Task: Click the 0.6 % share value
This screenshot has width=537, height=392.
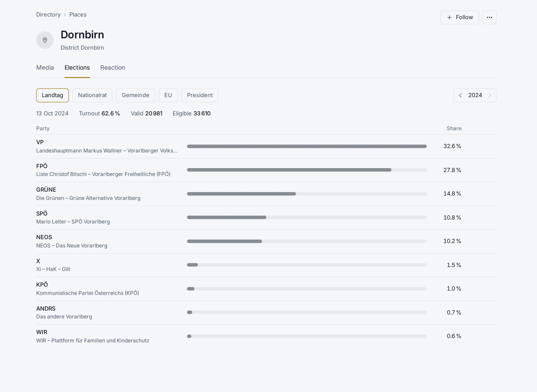Action: click(x=454, y=336)
